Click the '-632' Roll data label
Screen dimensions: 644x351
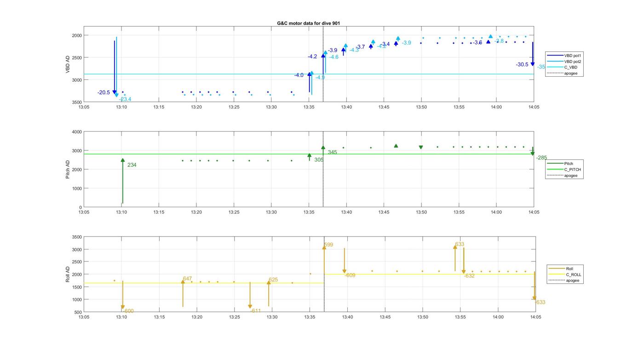point(469,276)
